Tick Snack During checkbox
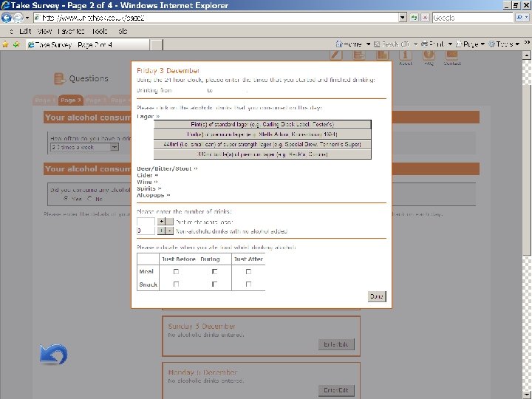The height and width of the screenshot is (399, 532). (x=214, y=284)
